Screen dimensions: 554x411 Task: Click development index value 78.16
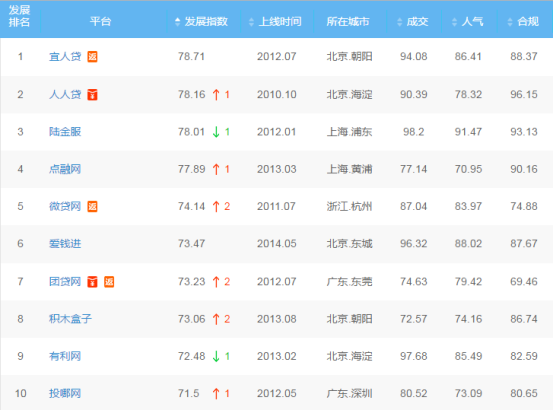(191, 94)
